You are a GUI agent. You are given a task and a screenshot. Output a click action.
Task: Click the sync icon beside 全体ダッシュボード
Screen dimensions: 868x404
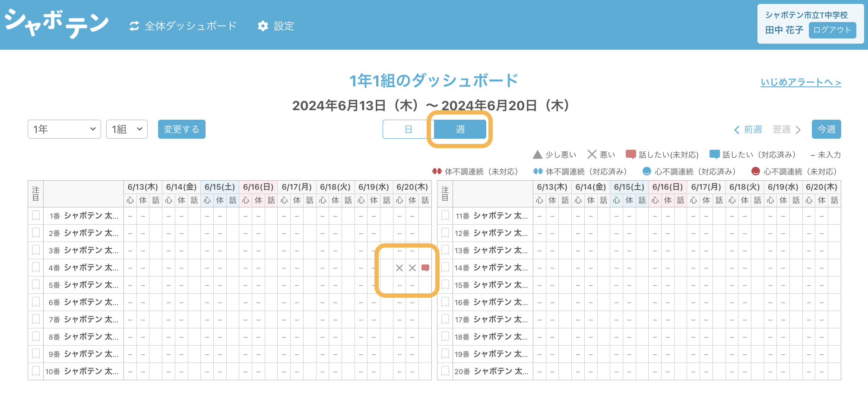click(134, 26)
